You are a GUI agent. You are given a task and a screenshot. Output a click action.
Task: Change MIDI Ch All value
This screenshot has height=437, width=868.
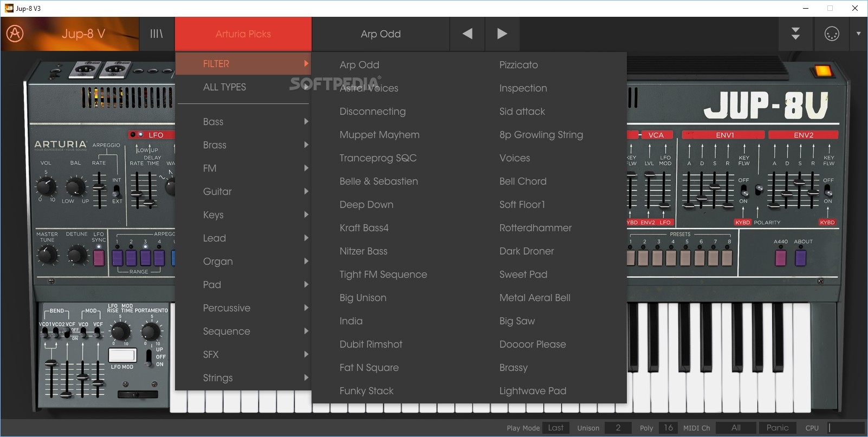736,427
